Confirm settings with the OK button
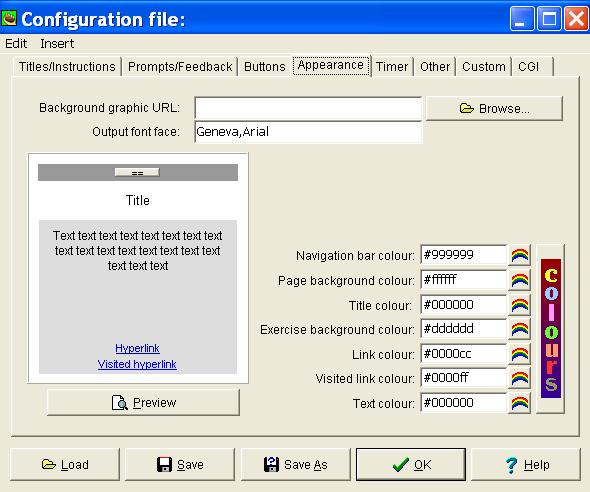Screen dimensions: 590x492 tap(411, 465)
